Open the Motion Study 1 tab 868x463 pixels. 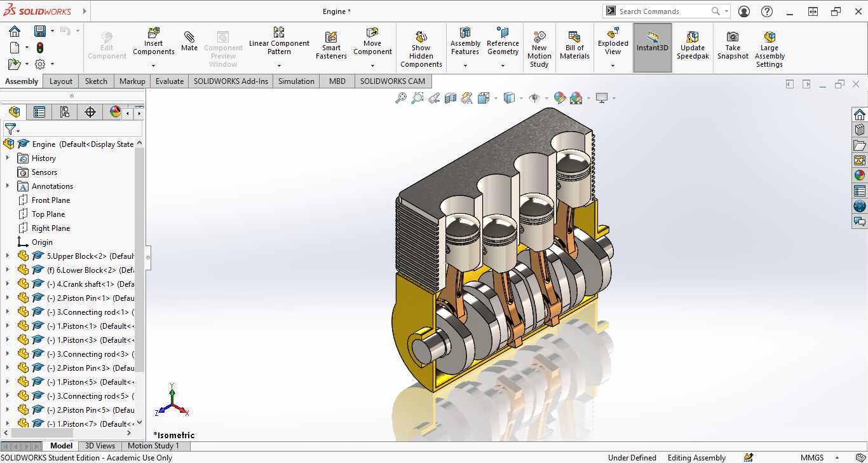(x=154, y=446)
